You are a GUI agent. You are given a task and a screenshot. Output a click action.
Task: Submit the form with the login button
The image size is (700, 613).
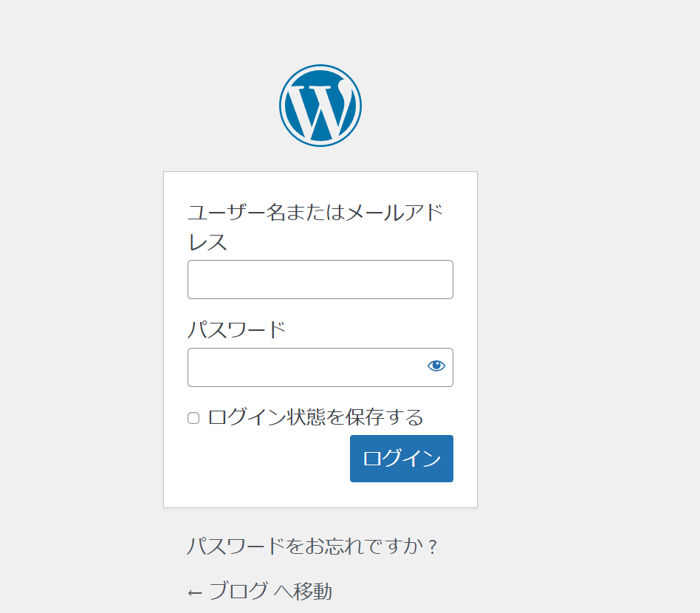click(401, 459)
